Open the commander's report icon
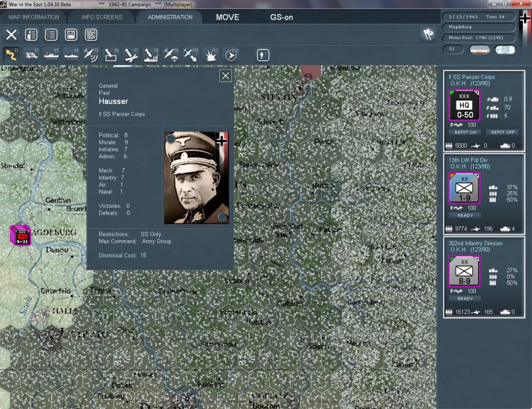Viewport: 532px width, 409px height. [x=31, y=35]
